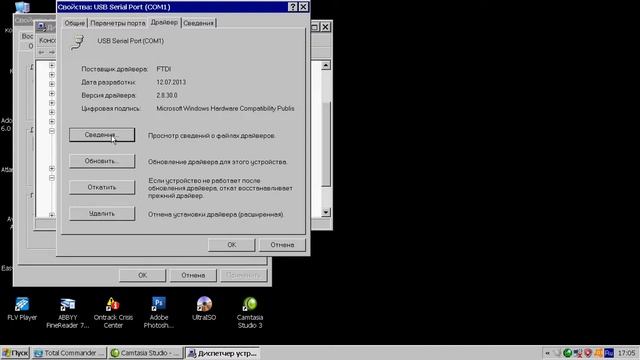This screenshot has height=360, width=640.
Task: Confirm with OK in USB Serial Port dialog
Action: coord(231,245)
